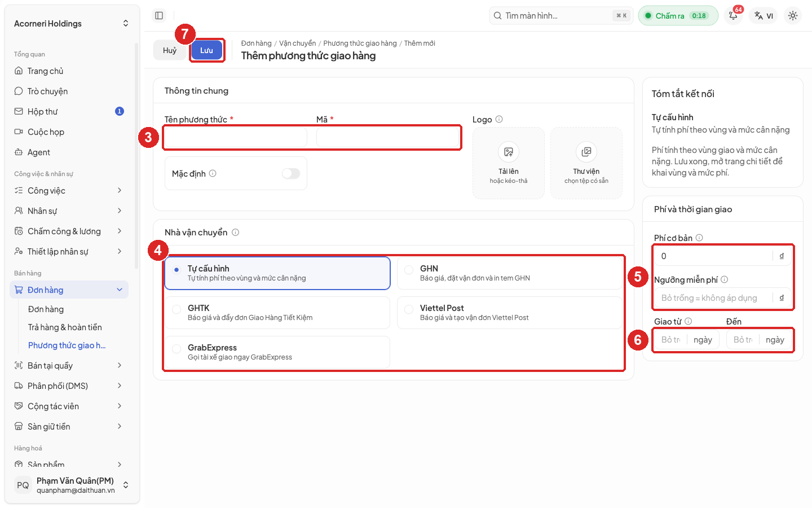Go to Đơn hàng submenu item
The image size is (812, 508).
pyautogui.click(x=46, y=309)
